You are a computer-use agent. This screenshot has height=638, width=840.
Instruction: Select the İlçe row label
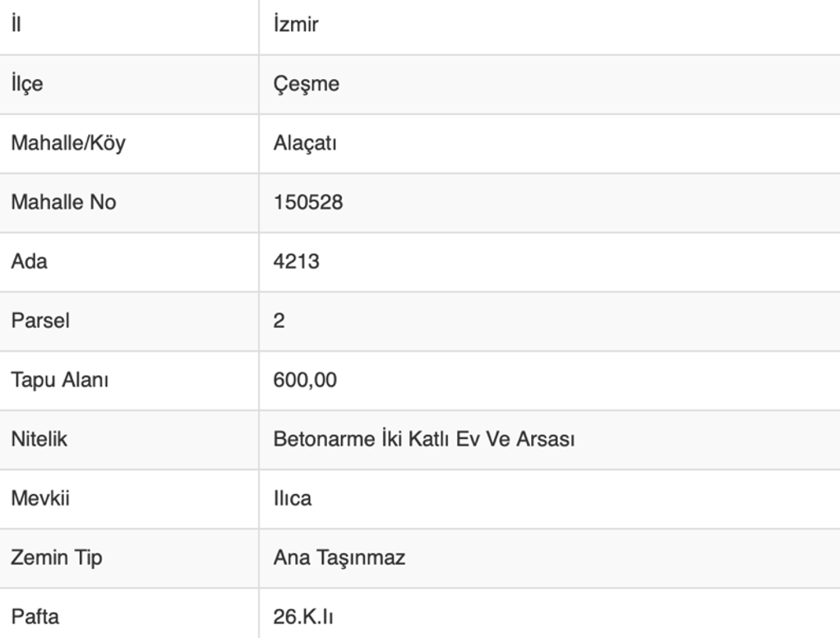26,84
